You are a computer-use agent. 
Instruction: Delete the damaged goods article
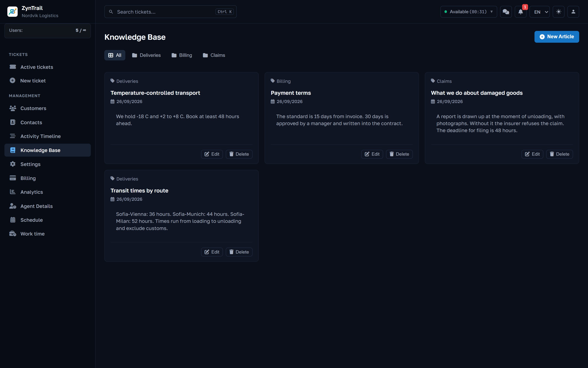(559, 154)
